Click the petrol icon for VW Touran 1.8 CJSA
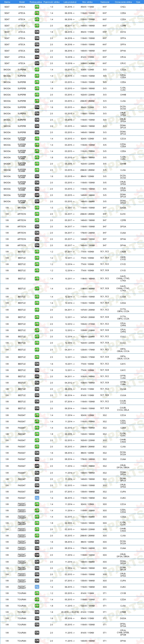Image resolution: width=144 pixels, height=644 pixels. 37,606
